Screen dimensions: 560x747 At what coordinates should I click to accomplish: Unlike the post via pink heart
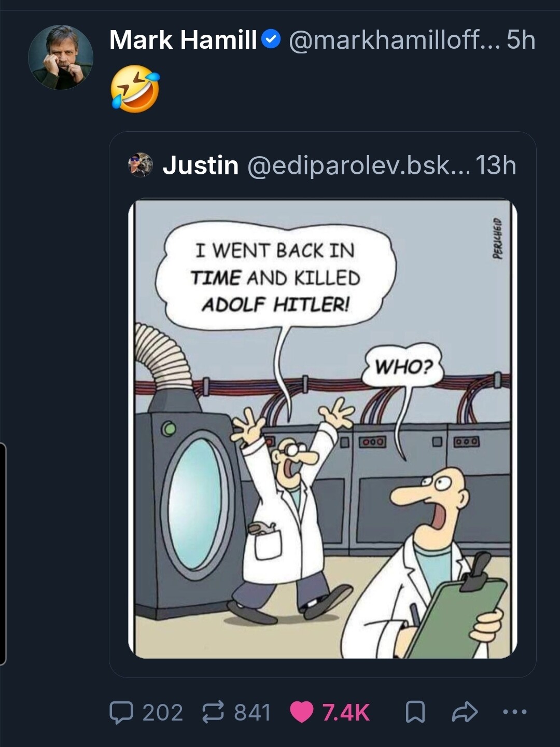(301, 712)
